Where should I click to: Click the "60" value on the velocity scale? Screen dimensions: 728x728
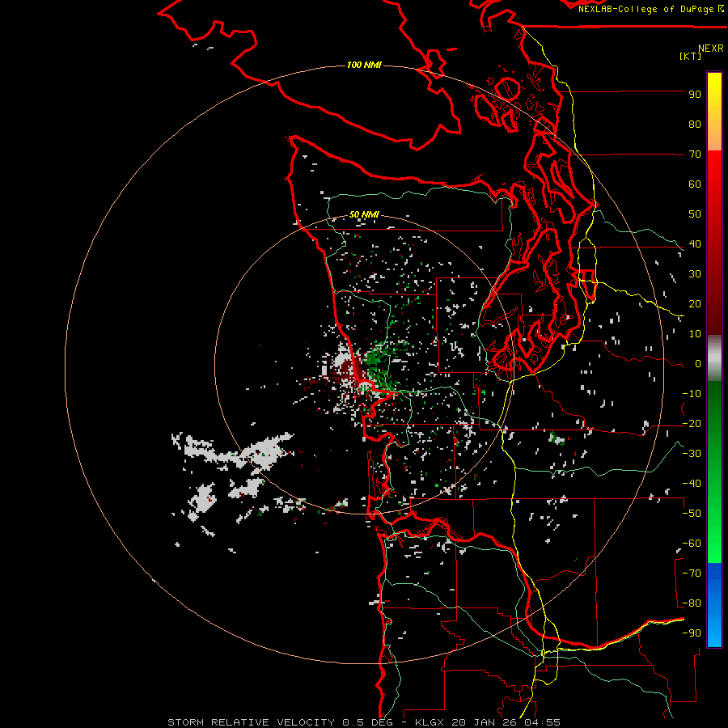pyautogui.click(x=695, y=184)
